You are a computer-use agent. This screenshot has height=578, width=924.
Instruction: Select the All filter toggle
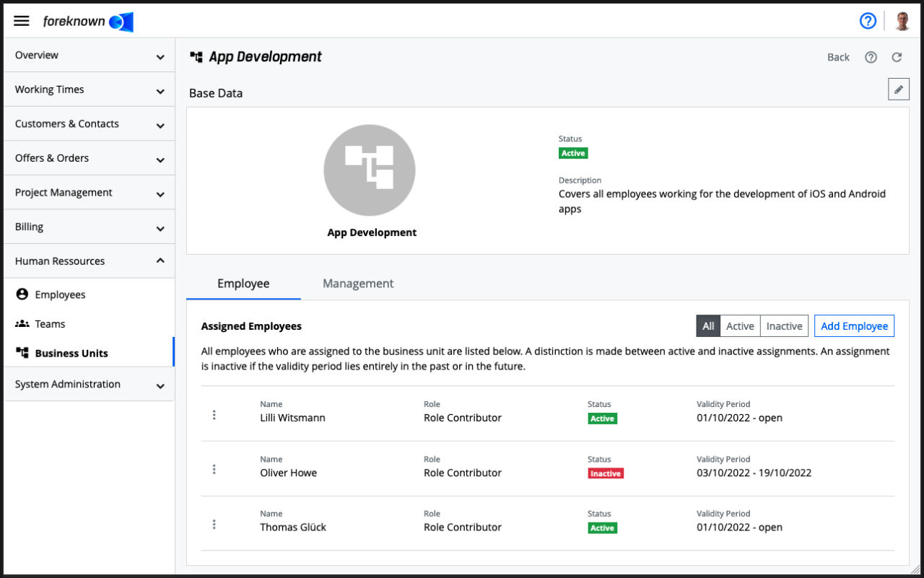point(708,326)
